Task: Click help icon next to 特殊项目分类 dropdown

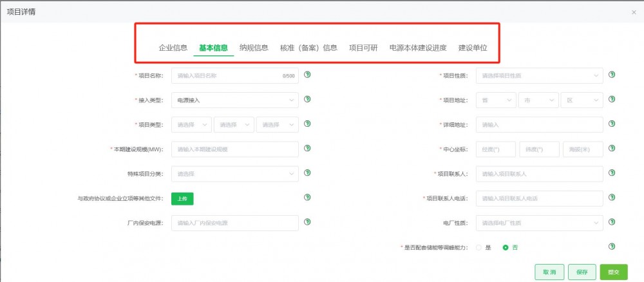Action: (307, 173)
